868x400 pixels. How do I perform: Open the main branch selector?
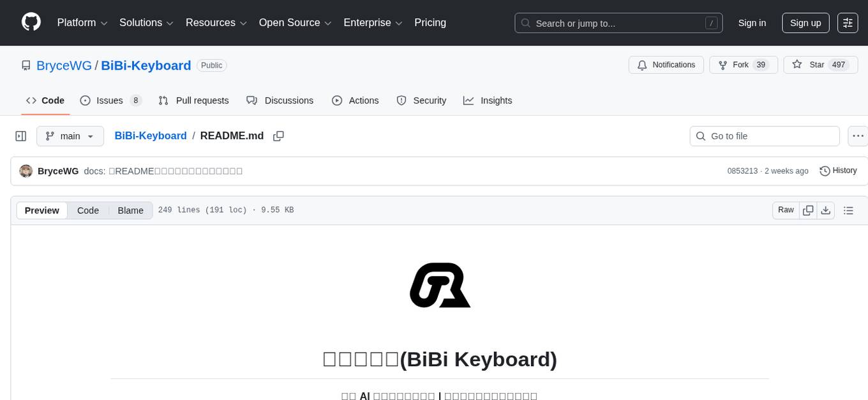pos(70,136)
